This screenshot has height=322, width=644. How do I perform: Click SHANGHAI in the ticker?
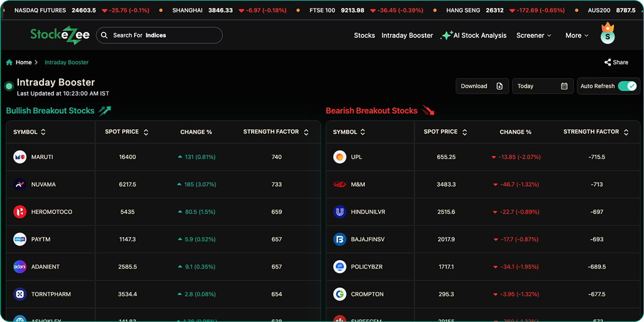pos(187,10)
